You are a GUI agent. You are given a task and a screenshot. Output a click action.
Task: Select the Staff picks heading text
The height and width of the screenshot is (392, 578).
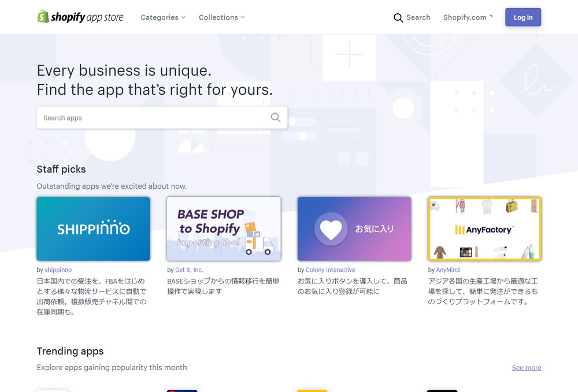(61, 169)
